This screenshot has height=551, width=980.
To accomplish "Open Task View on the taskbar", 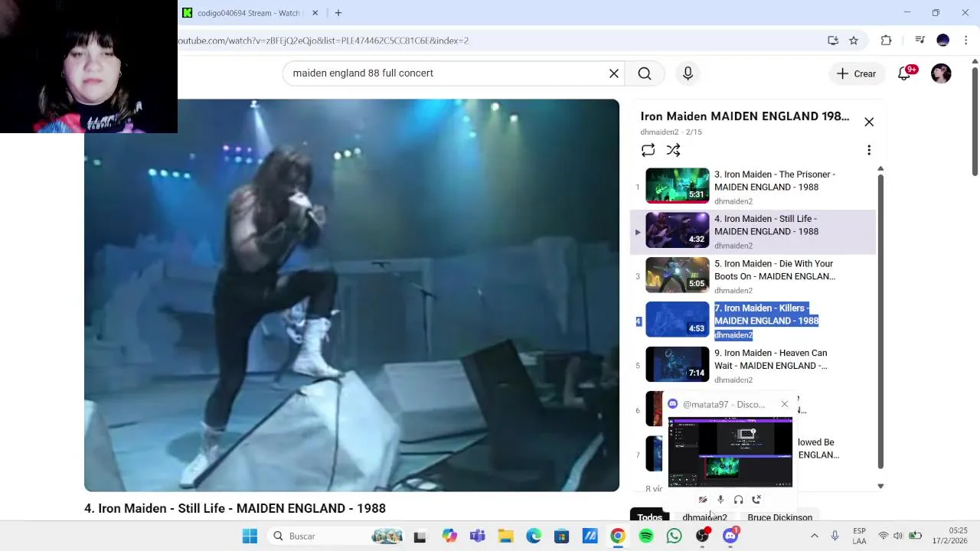I will 420,536.
